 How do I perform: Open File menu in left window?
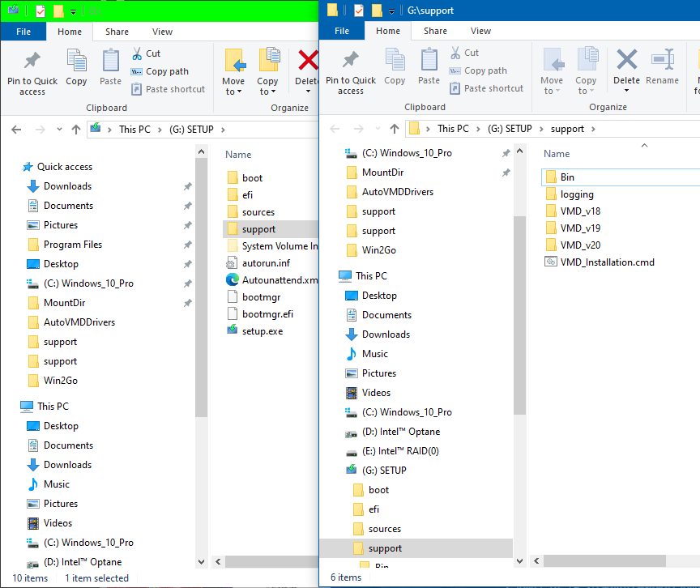[23, 32]
